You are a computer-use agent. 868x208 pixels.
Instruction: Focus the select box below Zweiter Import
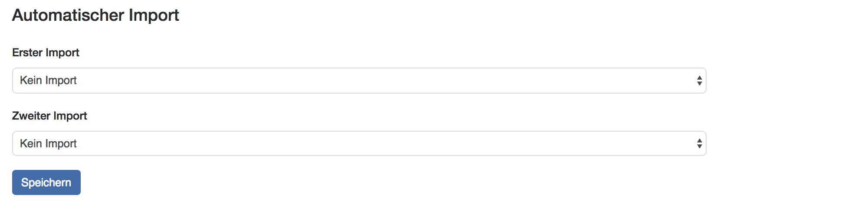pyautogui.click(x=359, y=143)
